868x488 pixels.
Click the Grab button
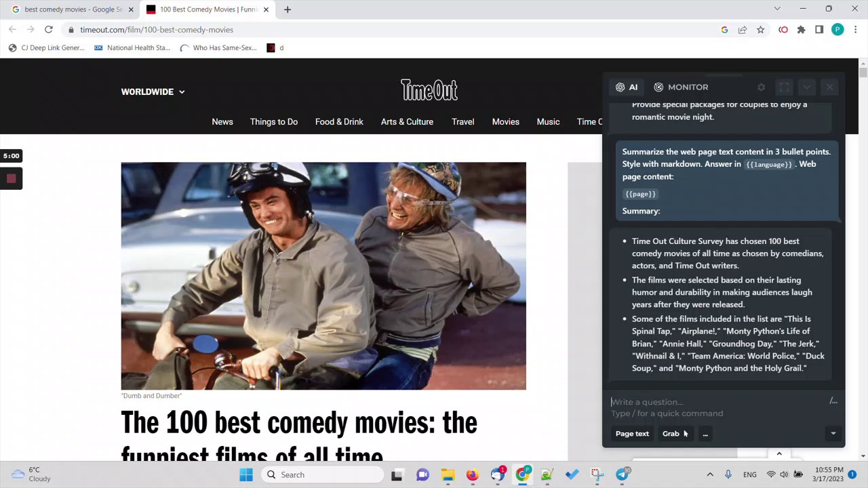click(671, 434)
